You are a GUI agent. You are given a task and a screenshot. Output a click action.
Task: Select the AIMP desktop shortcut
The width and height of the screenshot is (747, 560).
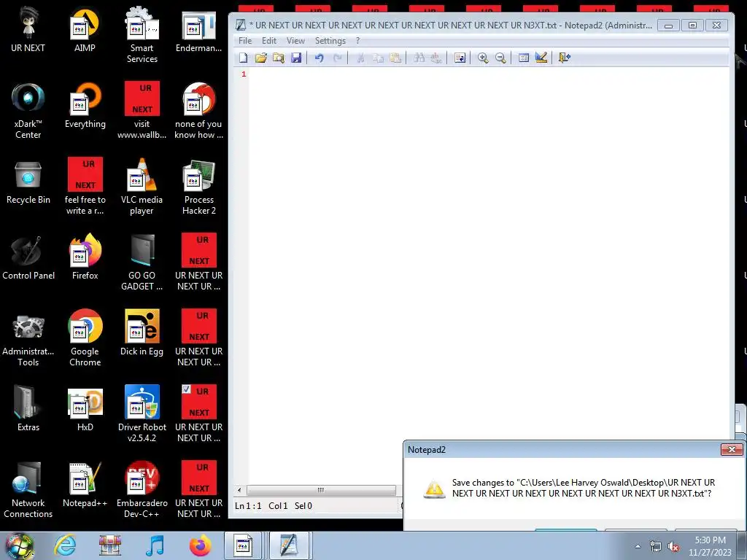pos(85,31)
